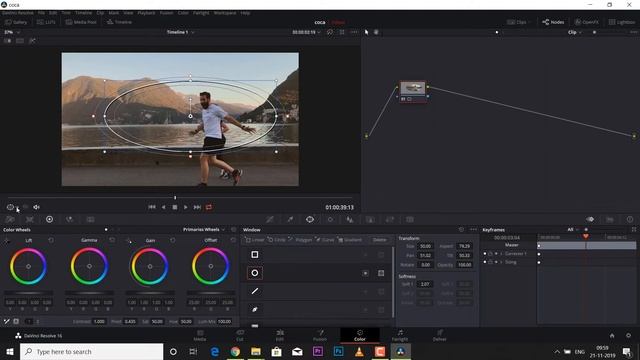The image size is (640, 360).
Task: Switch to the Fusion page tab
Action: pos(320,336)
